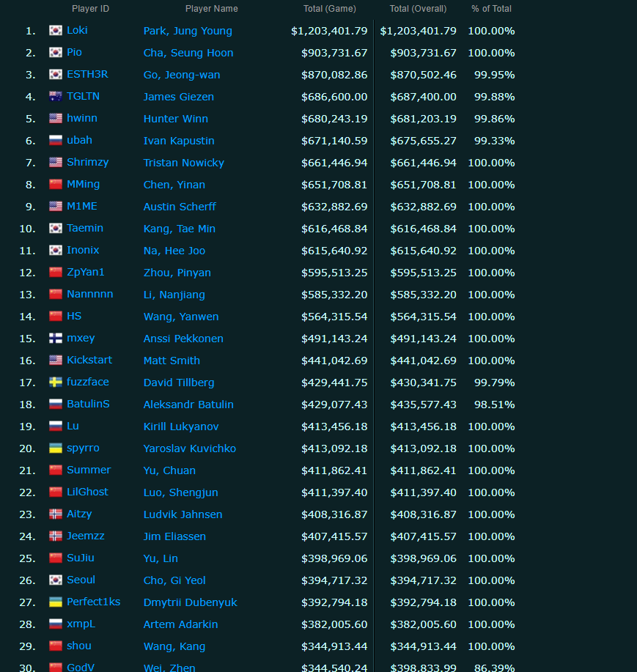This screenshot has height=672, width=637.
Task: Click the US flag next to hwinn
Action: coord(56,119)
